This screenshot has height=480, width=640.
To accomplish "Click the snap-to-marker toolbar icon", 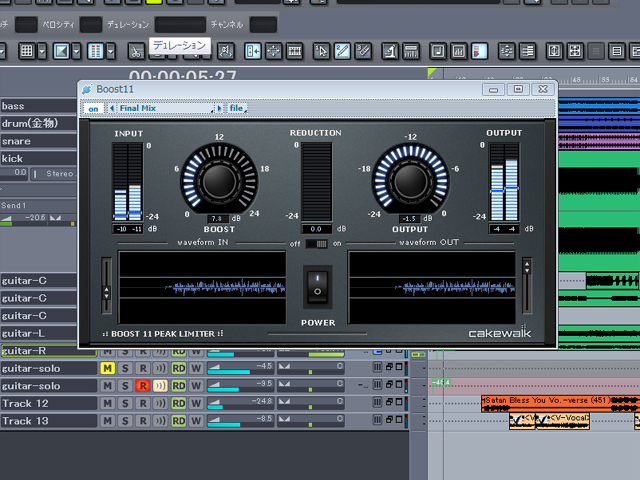I will click(253, 51).
